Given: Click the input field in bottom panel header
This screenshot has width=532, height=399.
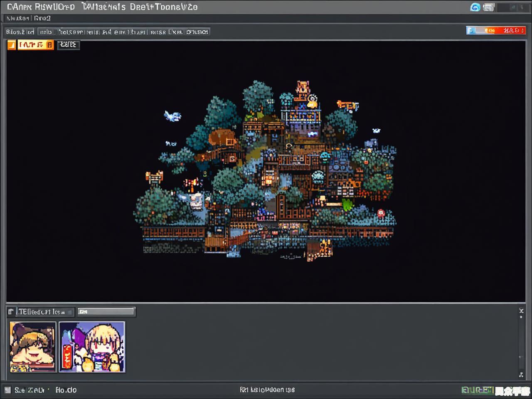Looking at the screenshot, I should click(106, 311).
